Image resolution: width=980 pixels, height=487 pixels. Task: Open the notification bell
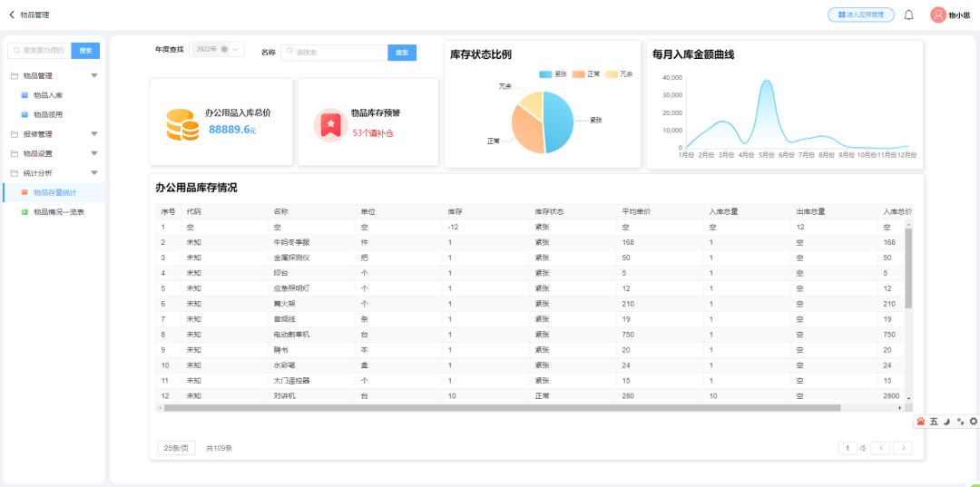click(908, 15)
